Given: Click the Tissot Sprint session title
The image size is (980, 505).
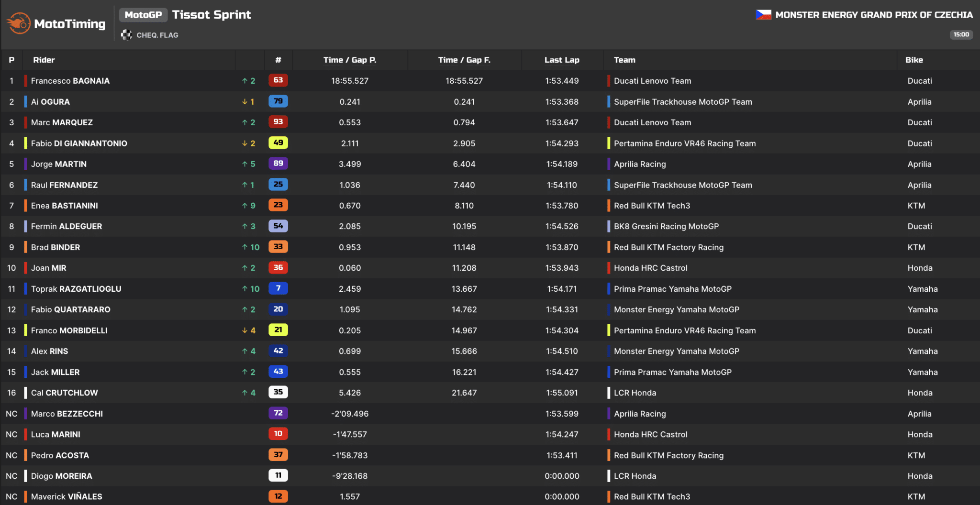Looking at the screenshot, I should tap(212, 15).
